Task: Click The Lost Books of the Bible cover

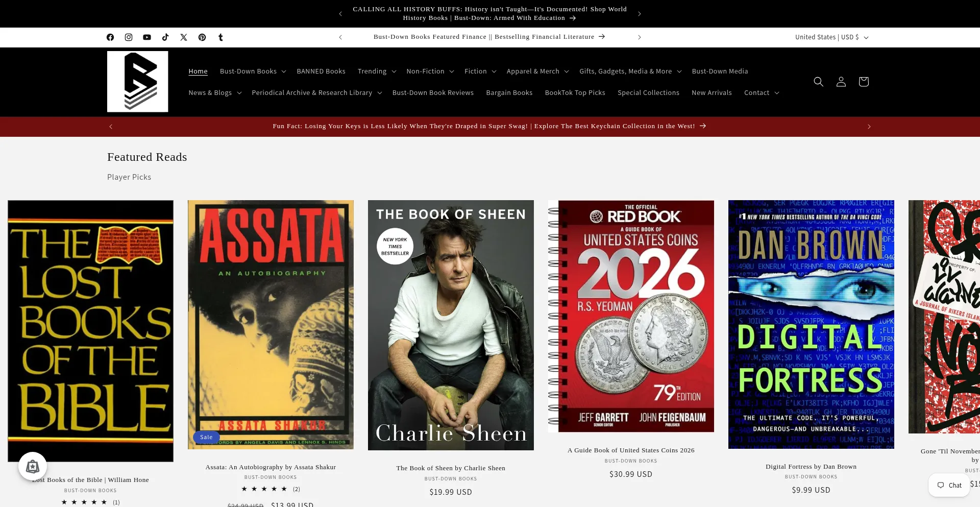Action: [x=90, y=331]
